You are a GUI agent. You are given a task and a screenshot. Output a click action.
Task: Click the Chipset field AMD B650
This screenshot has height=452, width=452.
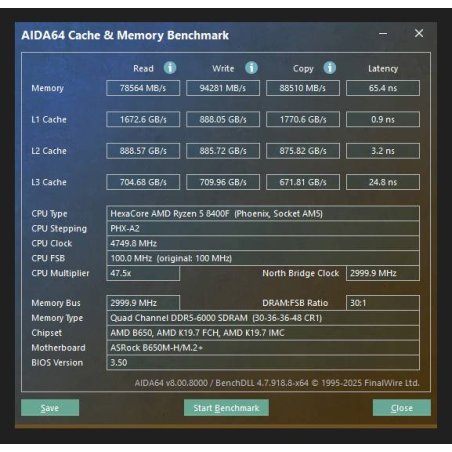click(x=263, y=333)
